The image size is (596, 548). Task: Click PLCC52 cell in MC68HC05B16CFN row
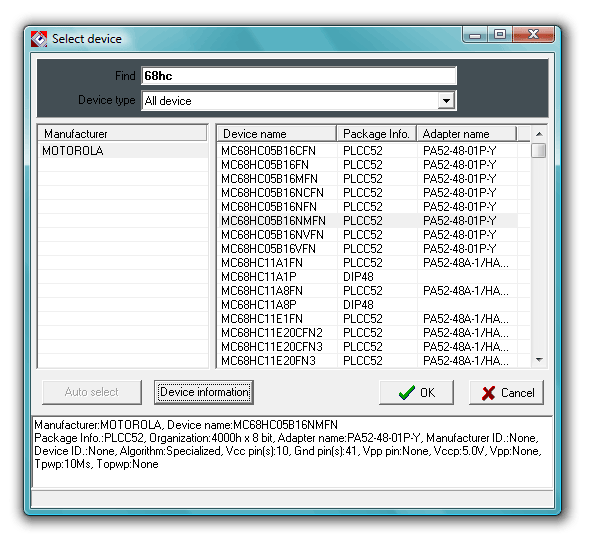click(x=363, y=151)
